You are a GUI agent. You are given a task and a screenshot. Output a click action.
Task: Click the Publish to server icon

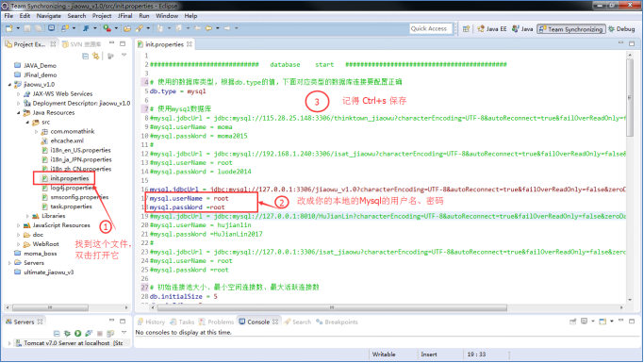[110, 333]
